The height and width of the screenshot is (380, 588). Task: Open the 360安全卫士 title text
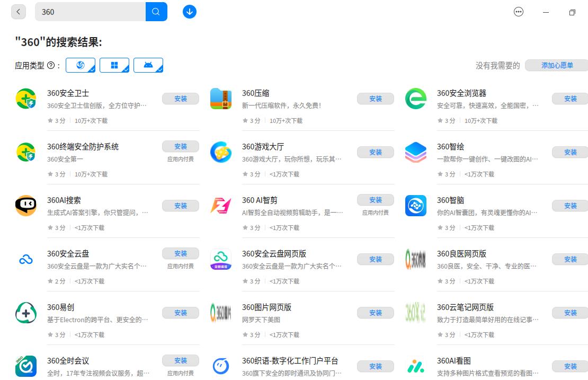coord(68,93)
